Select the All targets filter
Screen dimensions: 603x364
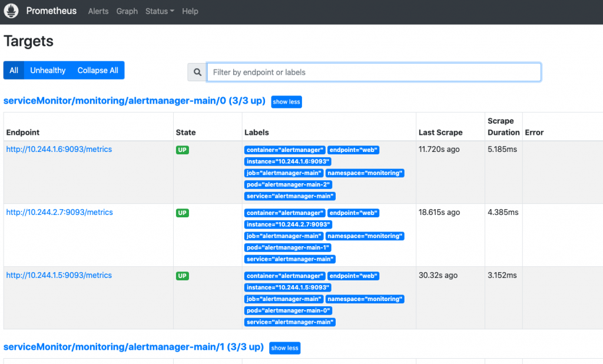pos(14,71)
